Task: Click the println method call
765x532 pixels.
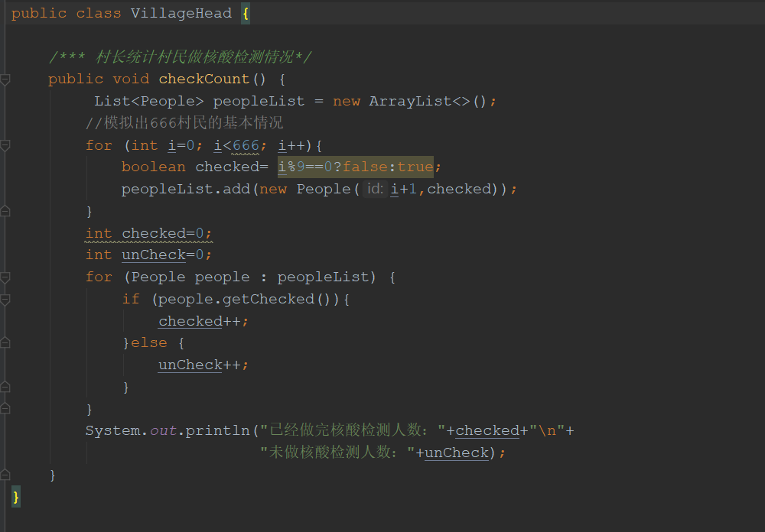Action: (217, 430)
